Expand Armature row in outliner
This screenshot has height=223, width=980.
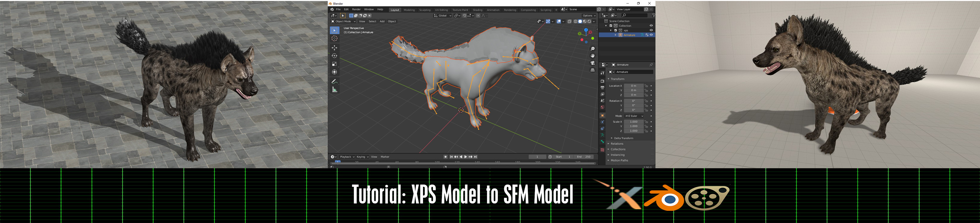pyautogui.click(x=615, y=35)
